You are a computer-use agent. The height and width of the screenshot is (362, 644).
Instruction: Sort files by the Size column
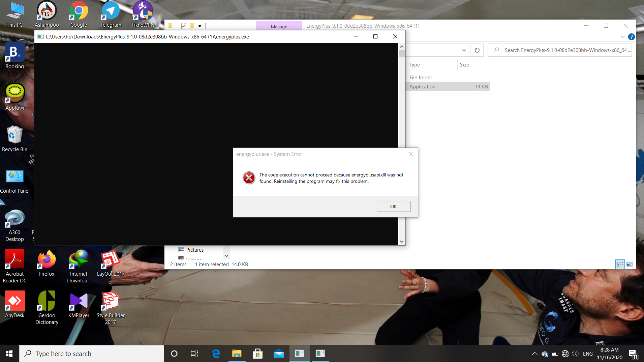tap(474, 65)
